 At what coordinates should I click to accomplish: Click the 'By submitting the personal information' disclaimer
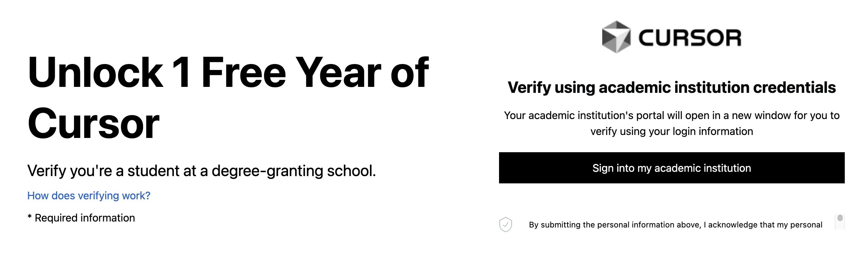click(676, 225)
